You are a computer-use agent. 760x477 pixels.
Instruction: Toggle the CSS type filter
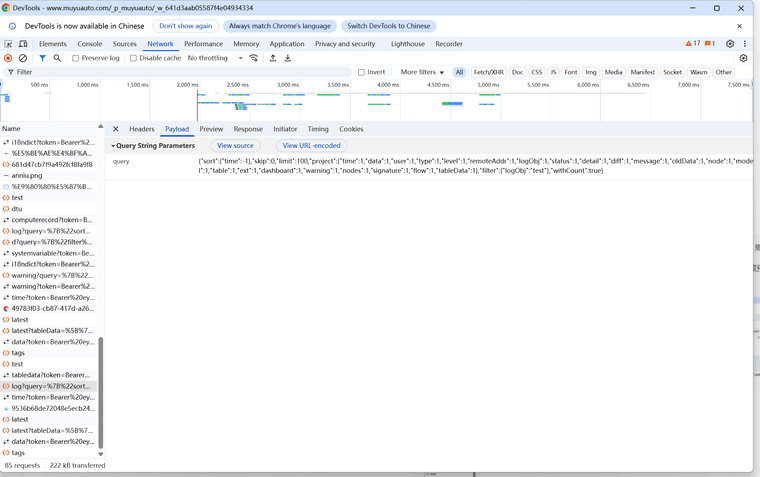[x=536, y=72]
